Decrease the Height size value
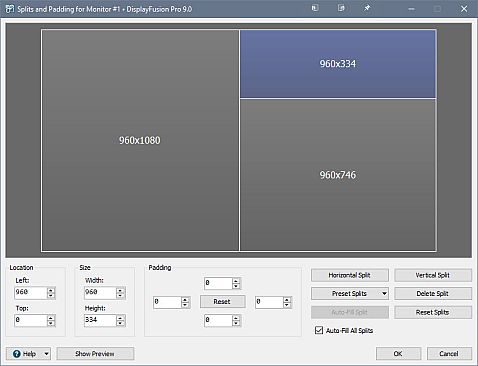The width and height of the screenshot is (478, 366). pyautogui.click(x=120, y=324)
